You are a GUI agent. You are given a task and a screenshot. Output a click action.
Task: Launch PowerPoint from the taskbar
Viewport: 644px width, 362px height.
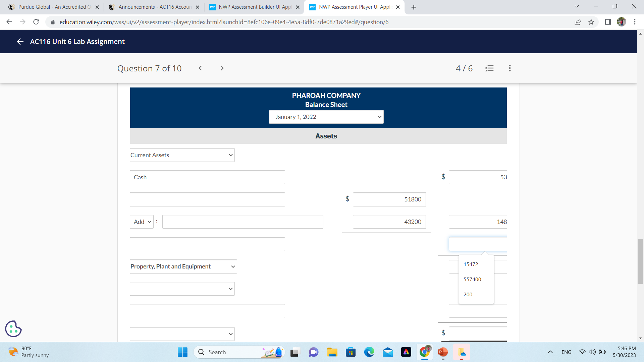click(443, 352)
